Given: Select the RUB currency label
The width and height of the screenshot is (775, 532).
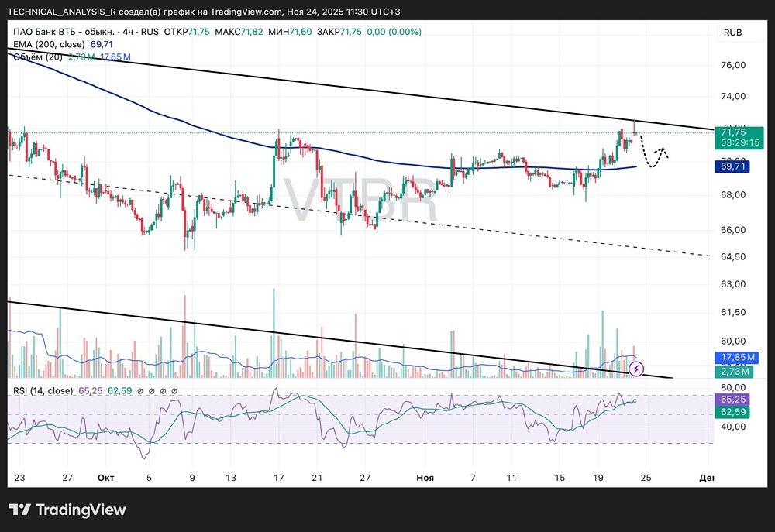Looking at the screenshot, I should click(x=732, y=33).
